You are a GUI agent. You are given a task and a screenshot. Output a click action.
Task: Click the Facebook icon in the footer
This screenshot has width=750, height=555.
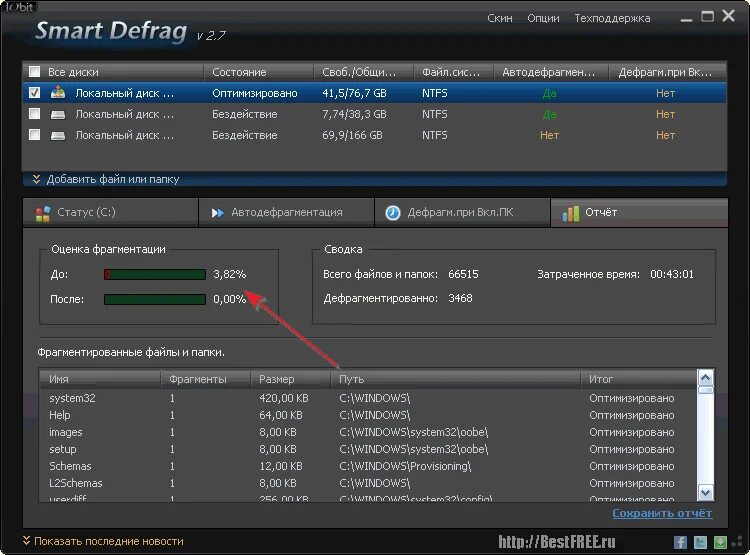(680, 542)
